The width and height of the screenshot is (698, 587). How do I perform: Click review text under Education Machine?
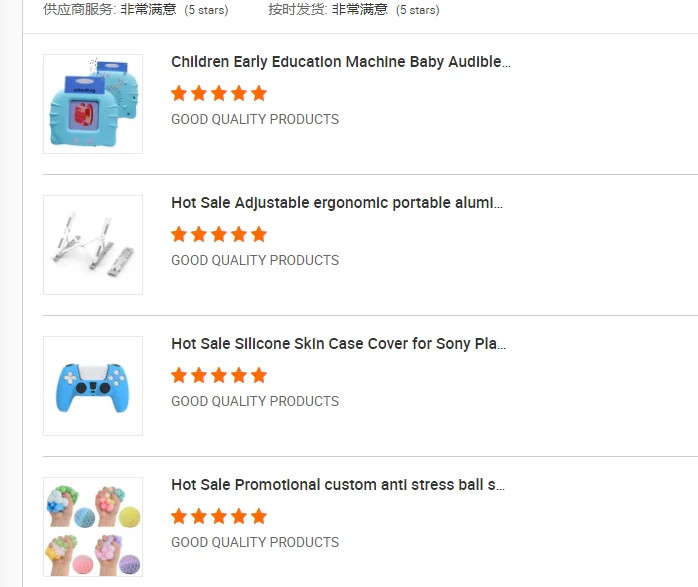click(255, 119)
